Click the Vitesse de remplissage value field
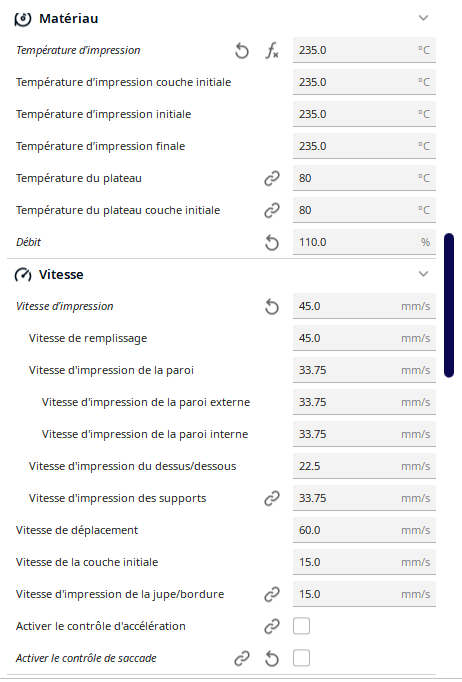This screenshot has height=682, width=462. [364, 338]
